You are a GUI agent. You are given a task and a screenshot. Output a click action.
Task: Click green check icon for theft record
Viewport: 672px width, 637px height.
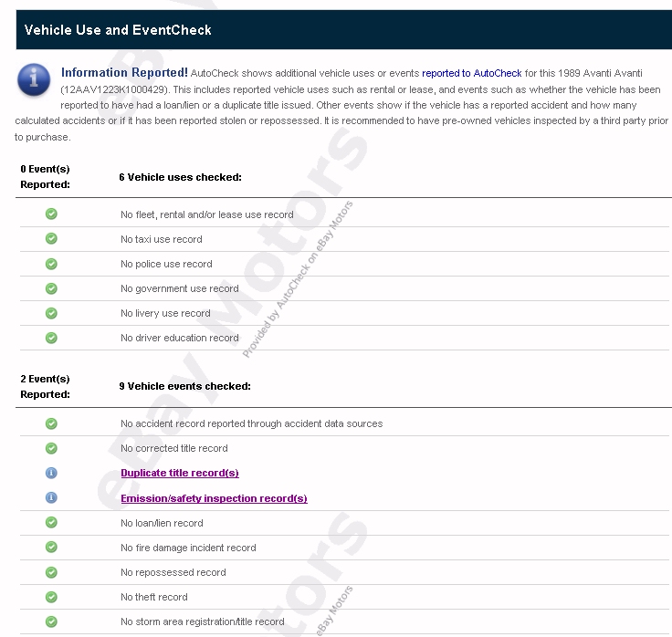pos(51,597)
